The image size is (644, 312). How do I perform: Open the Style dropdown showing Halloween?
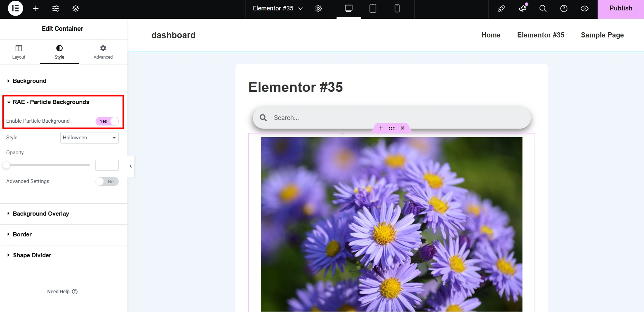coord(89,138)
